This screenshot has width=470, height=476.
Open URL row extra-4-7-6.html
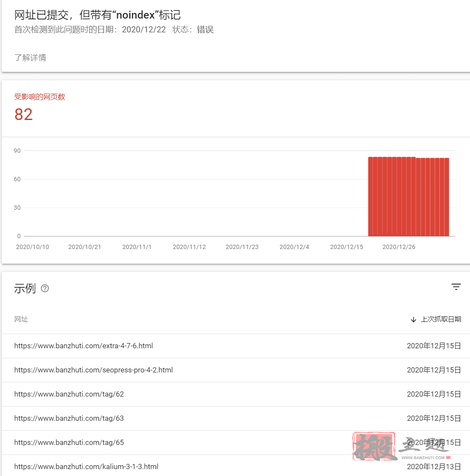tap(236, 346)
